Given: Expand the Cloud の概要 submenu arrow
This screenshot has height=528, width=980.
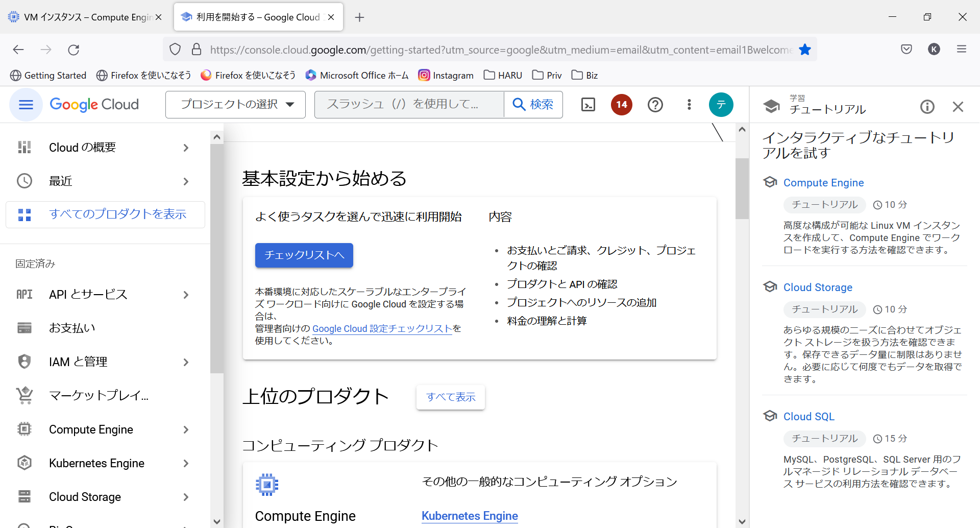Looking at the screenshot, I should click(186, 148).
